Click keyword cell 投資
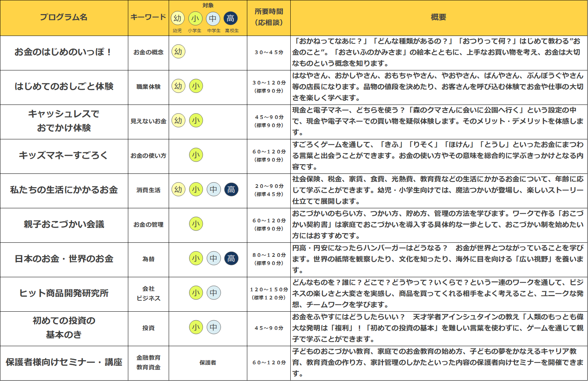Viewport: 588px width, 381px height. [x=148, y=328]
